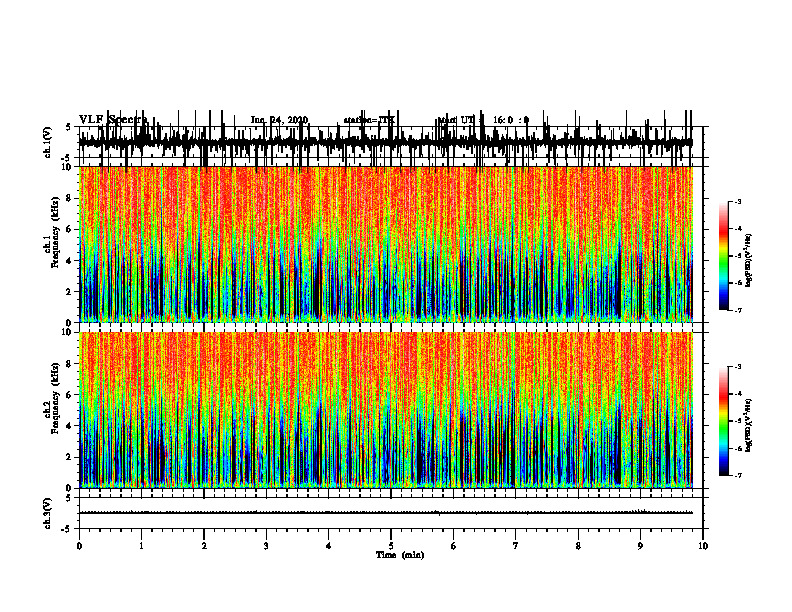
Task: Select the ch.3 flat waveform panel
Action: 391,513
